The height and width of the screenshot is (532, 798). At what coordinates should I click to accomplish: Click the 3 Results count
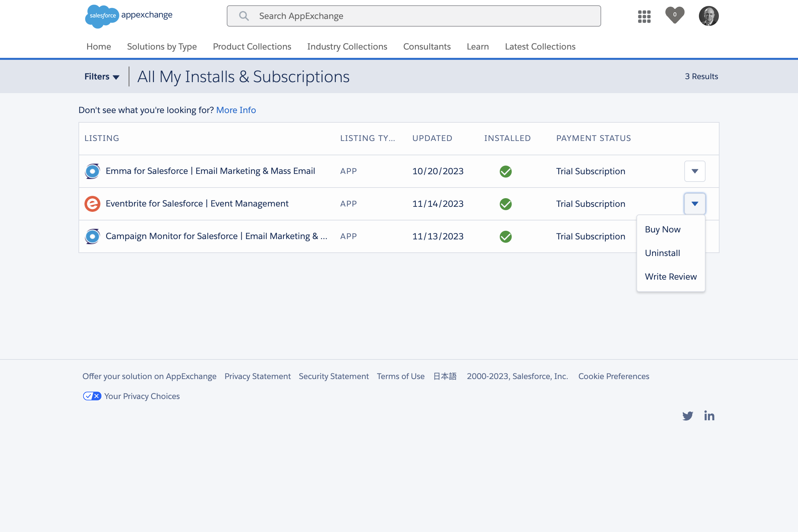701,76
